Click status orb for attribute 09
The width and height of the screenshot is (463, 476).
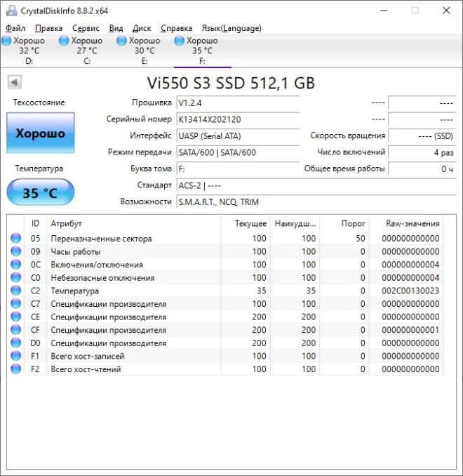tap(15, 251)
